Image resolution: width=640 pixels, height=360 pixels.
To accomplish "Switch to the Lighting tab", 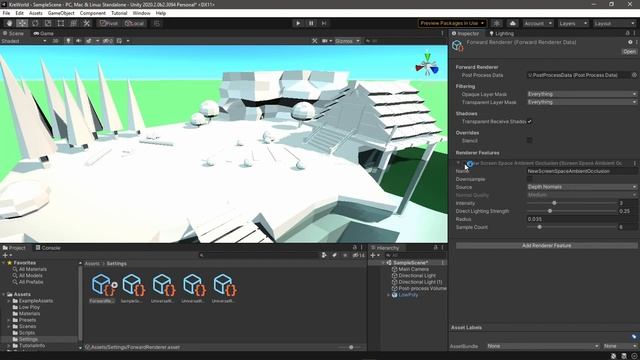I will (501, 33).
